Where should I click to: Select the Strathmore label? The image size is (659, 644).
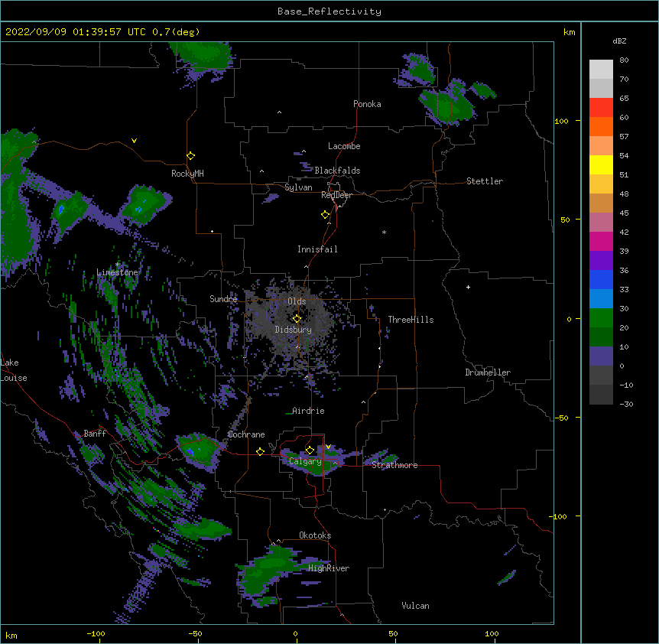pos(394,465)
